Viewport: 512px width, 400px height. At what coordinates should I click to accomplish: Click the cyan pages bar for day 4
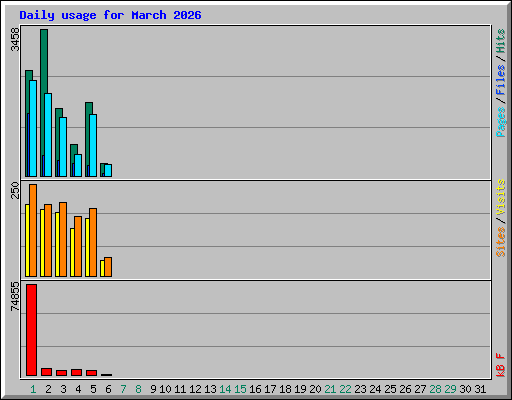(x=78, y=165)
